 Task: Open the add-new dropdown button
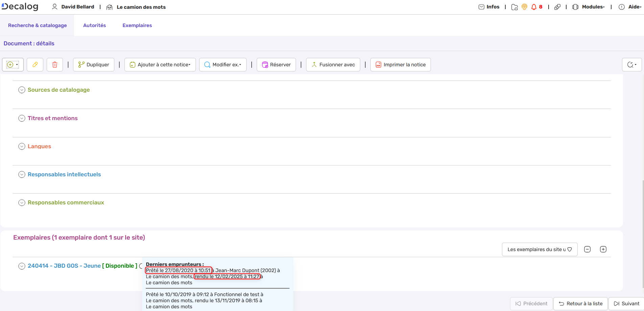(x=13, y=65)
